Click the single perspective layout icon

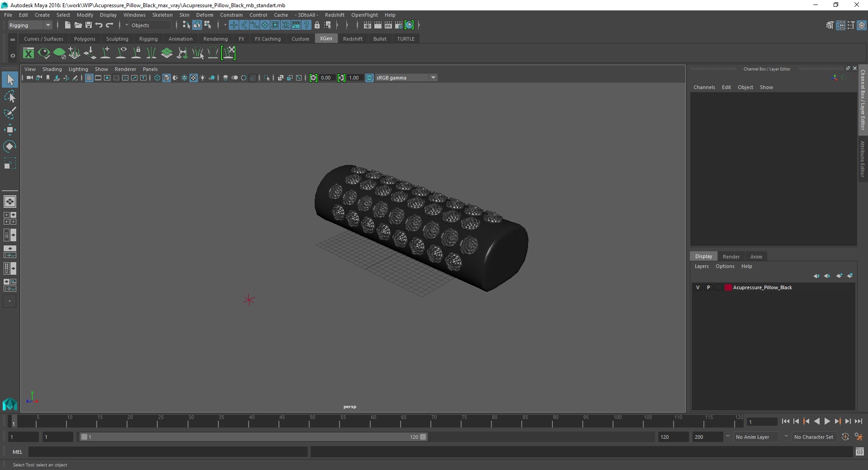(10, 202)
